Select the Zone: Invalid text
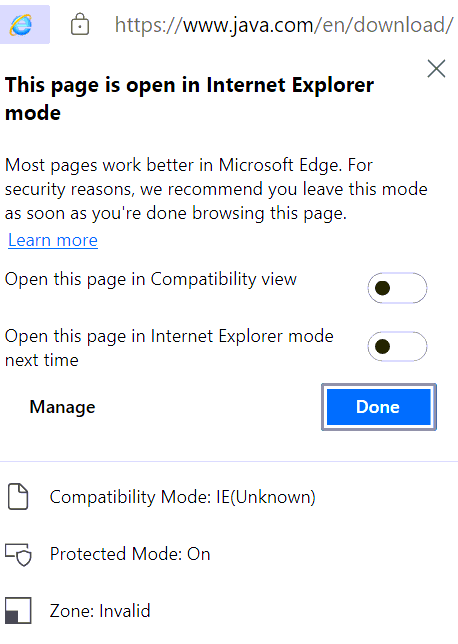 (x=100, y=611)
